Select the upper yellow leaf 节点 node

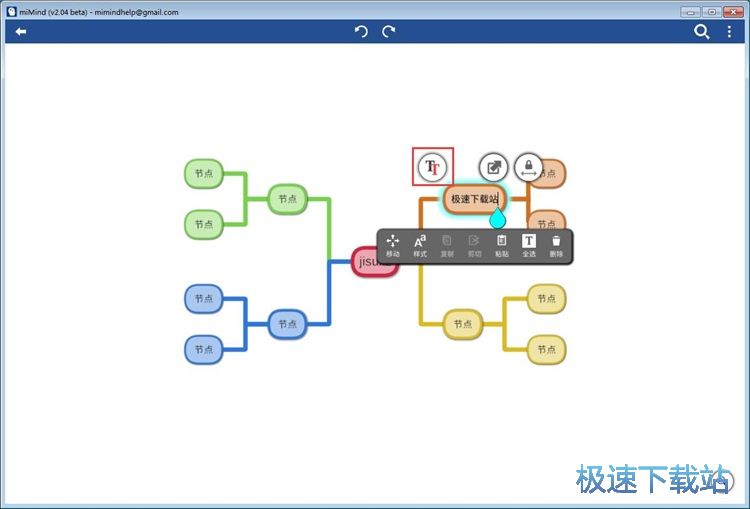tap(546, 299)
